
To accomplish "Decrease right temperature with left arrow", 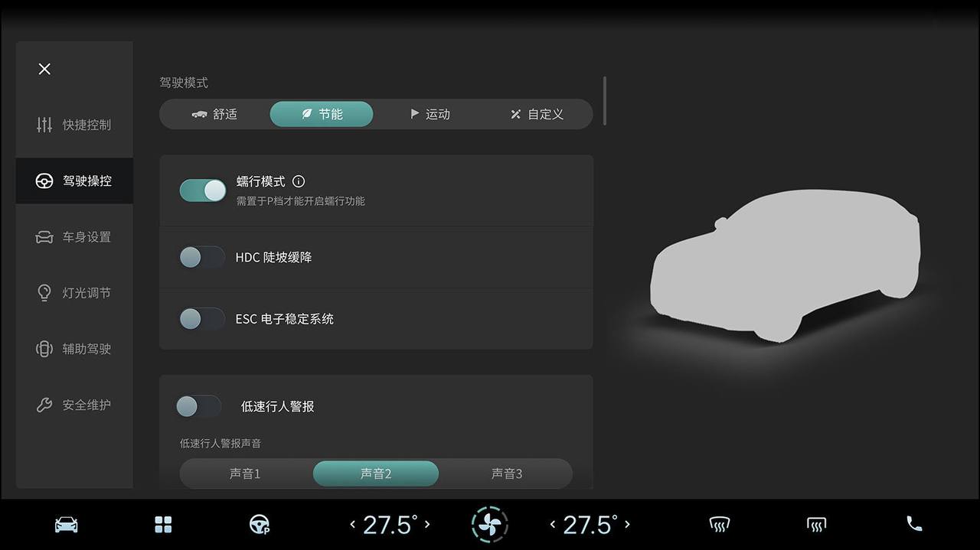I will pos(553,525).
